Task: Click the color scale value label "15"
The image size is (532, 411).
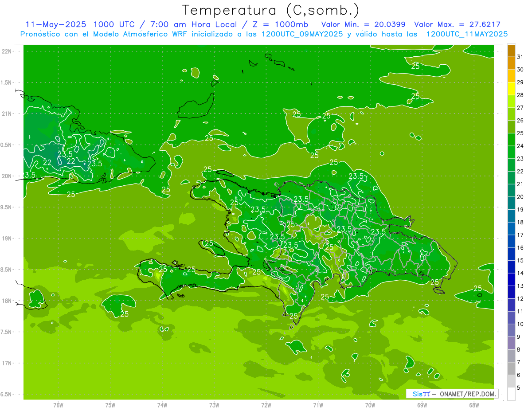Action: (x=520, y=260)
